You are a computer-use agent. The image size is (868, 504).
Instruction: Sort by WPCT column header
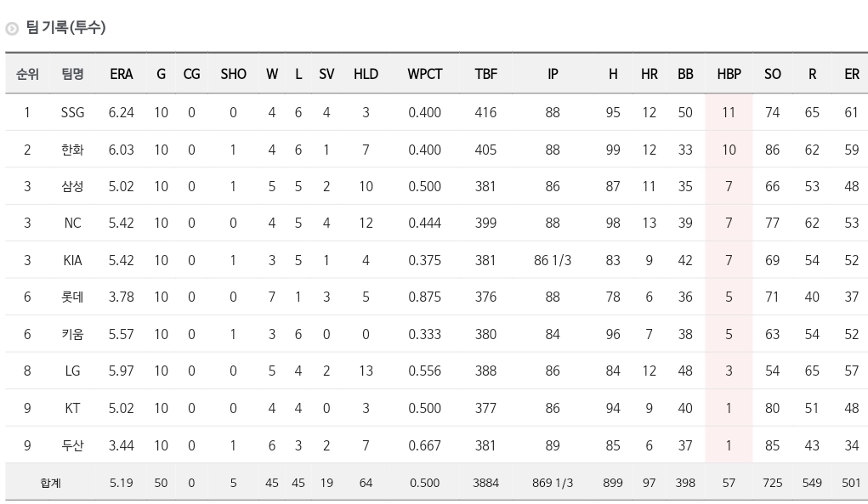tap(424, 74)
